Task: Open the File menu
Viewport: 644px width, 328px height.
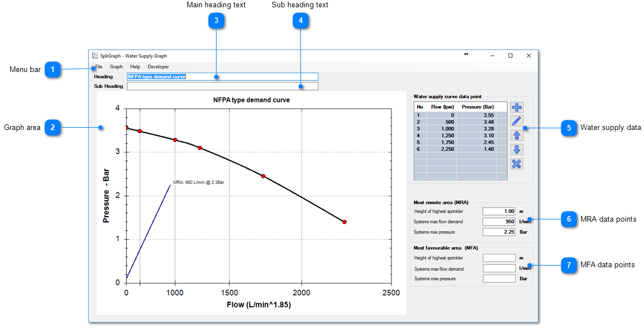Action: (99, 66)
